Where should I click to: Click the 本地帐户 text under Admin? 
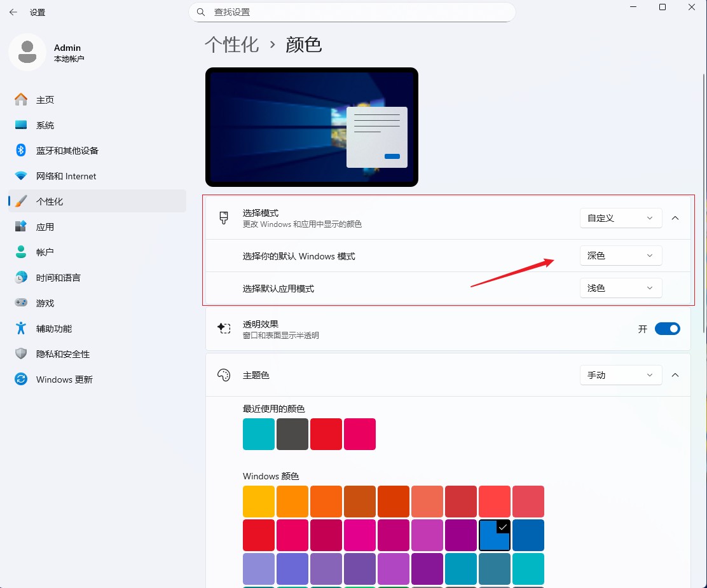click(x=69, y=58)
